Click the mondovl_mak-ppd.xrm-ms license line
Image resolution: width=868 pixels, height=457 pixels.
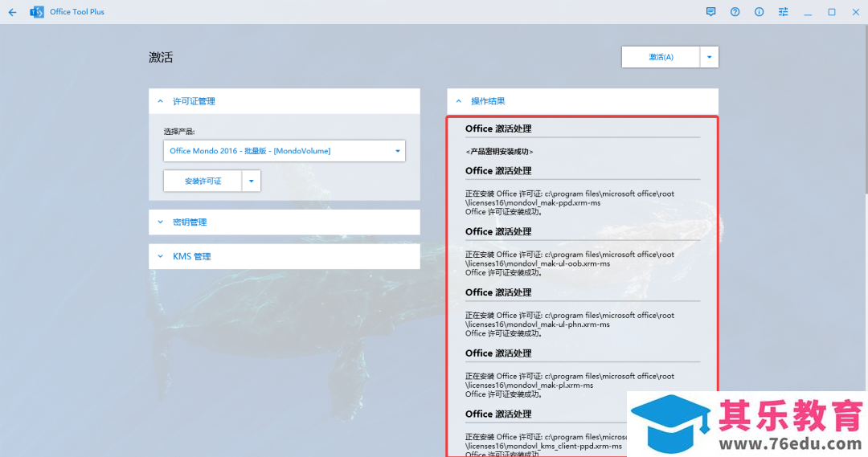(533, 203)
